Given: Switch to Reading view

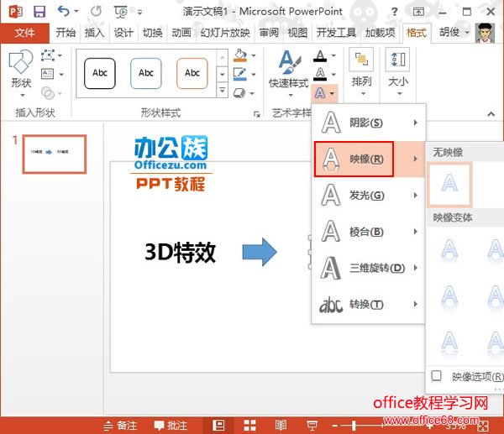Looking at the screenshot, I should [x=281, y=426].
